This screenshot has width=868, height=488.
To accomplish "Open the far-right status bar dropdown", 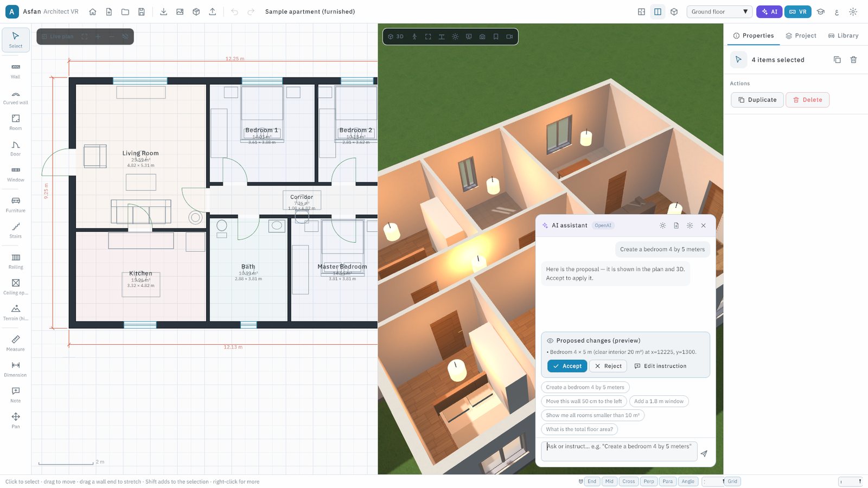I will (x=851, y=481).
